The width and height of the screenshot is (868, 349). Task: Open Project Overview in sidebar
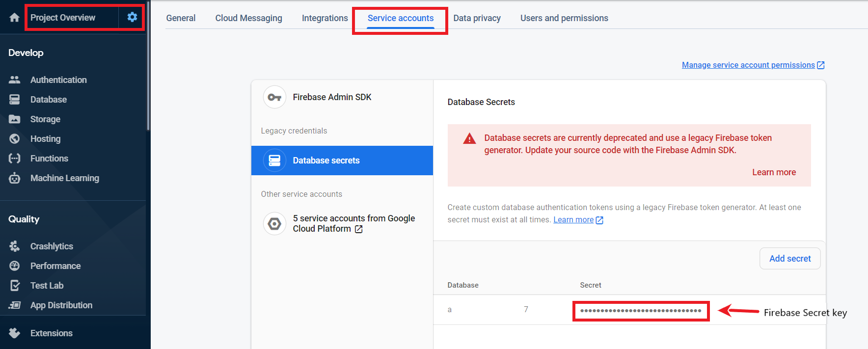click(x=63, y=18)
